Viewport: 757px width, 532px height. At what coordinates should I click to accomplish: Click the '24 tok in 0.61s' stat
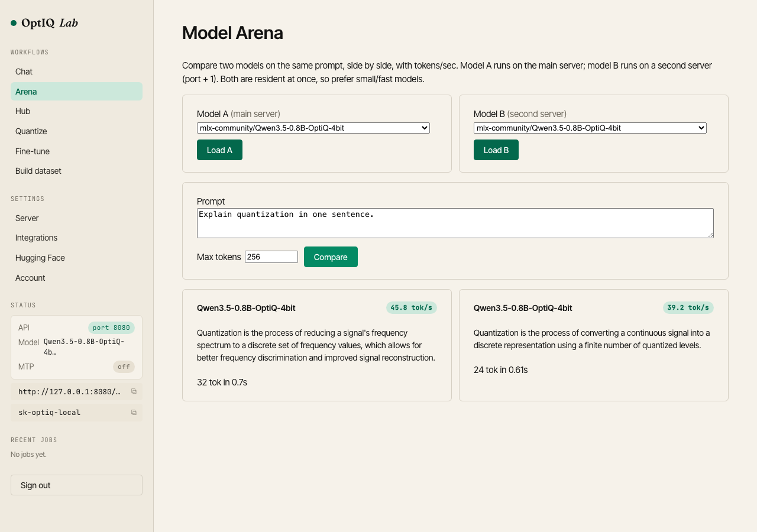coord(500,370)
